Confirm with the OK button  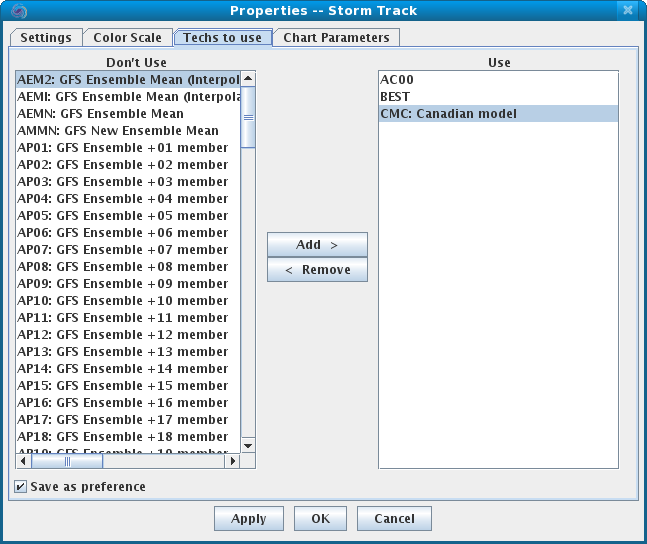click(320, 519)
